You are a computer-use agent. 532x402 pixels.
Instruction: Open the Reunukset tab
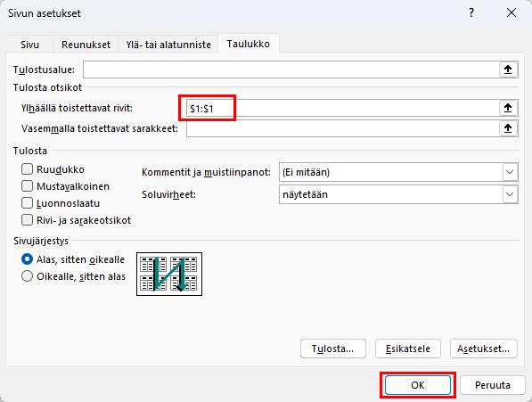(x=86, y=45)
